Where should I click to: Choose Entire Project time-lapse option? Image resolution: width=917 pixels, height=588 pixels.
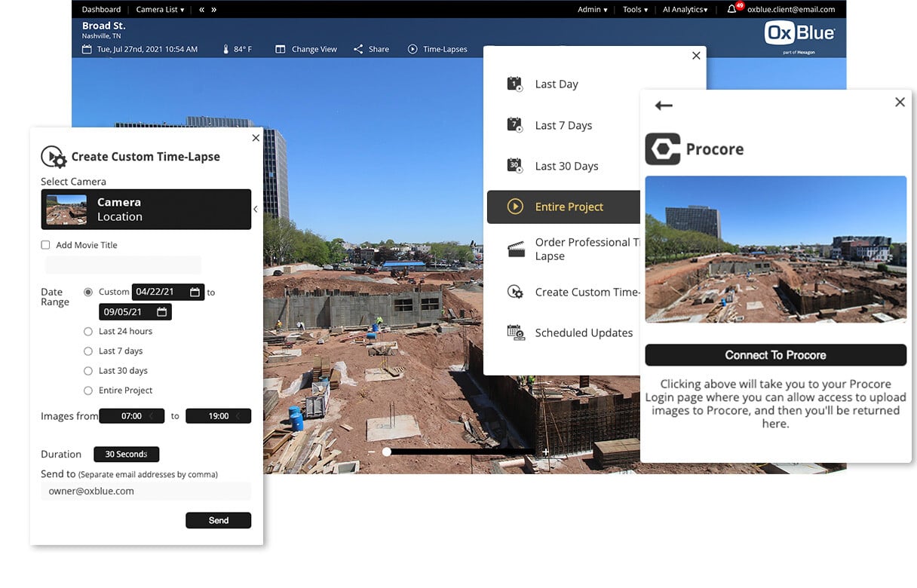point(563,207)
